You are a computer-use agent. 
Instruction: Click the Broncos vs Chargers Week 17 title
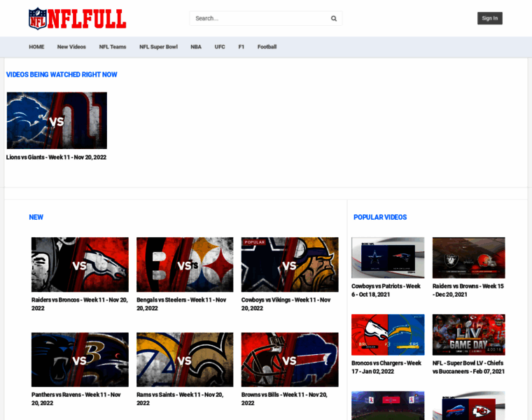pos(386,367)
